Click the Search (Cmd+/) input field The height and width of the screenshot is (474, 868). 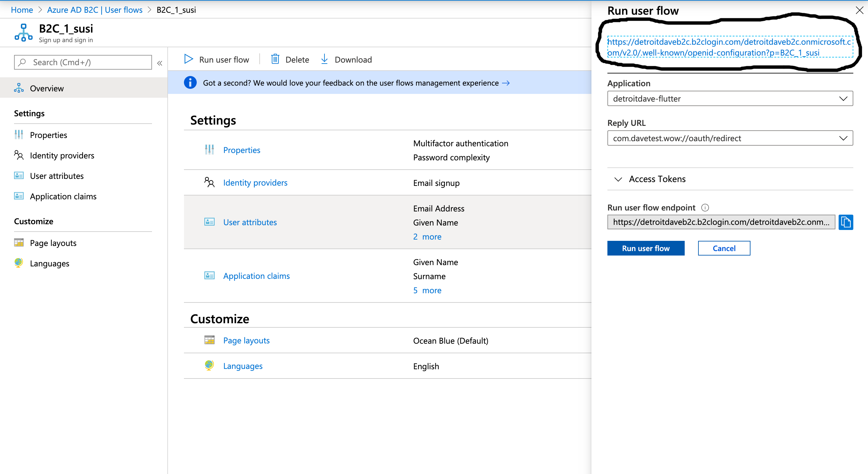point(83,62)
